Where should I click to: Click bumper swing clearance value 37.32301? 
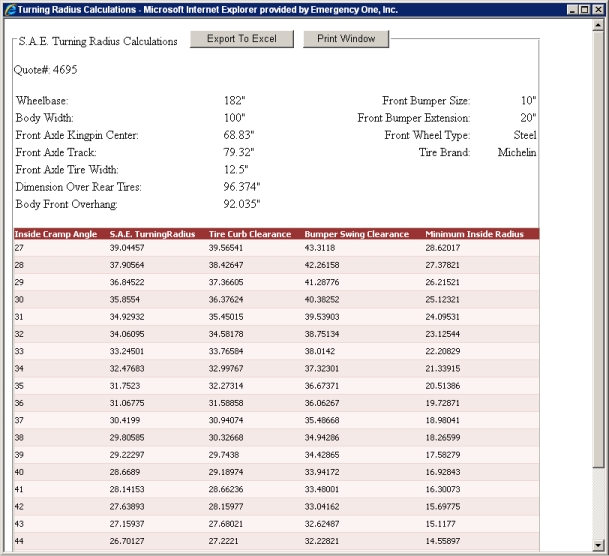(x=322, y=368)
